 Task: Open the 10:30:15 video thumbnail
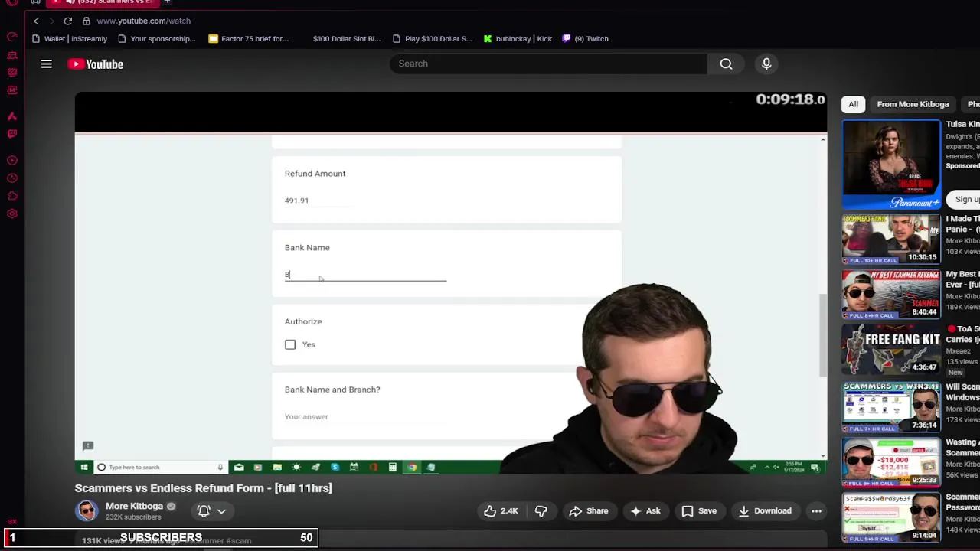[891, 239]
